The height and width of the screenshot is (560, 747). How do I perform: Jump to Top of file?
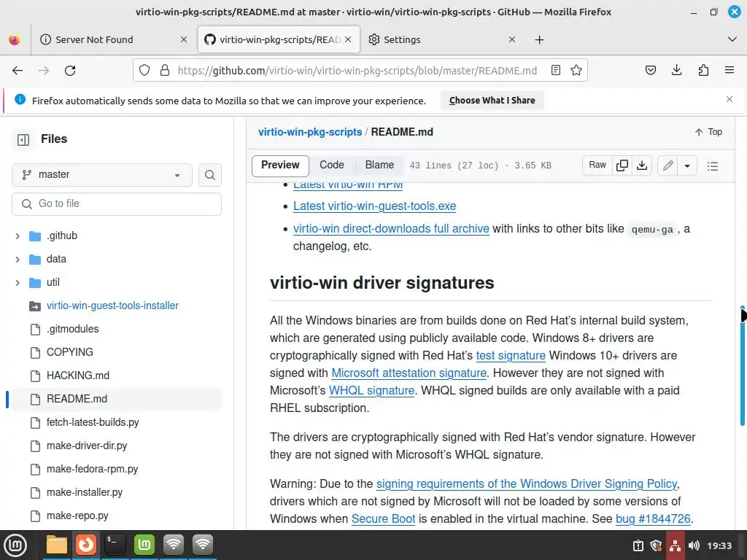coord(708,132)
